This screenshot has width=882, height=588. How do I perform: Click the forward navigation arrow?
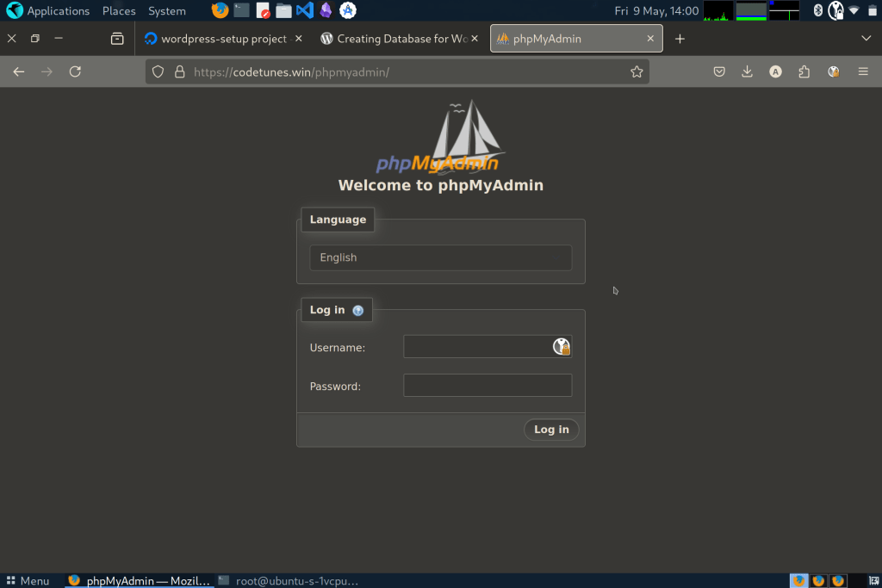click(47, 71)
